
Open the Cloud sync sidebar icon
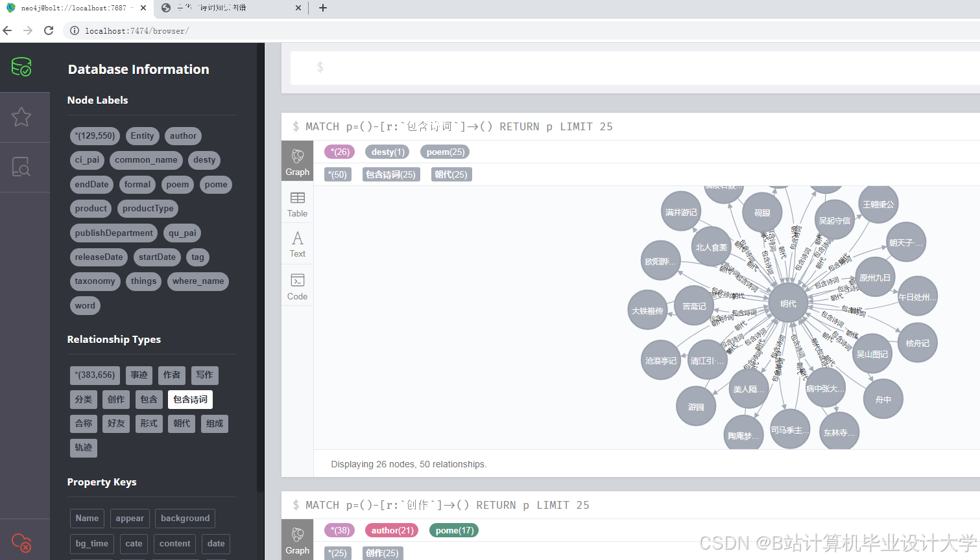pos(21,542)
